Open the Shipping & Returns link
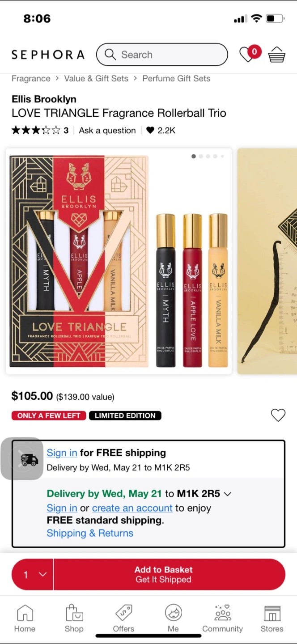Viewport: 297px width, 644px height. pos(90,533)
